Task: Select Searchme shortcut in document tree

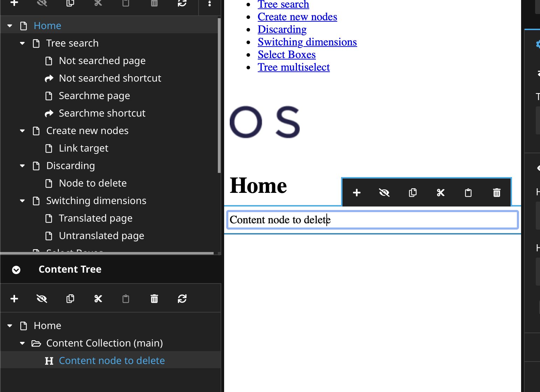Action: pyautogui.click(x=102, y=113)
